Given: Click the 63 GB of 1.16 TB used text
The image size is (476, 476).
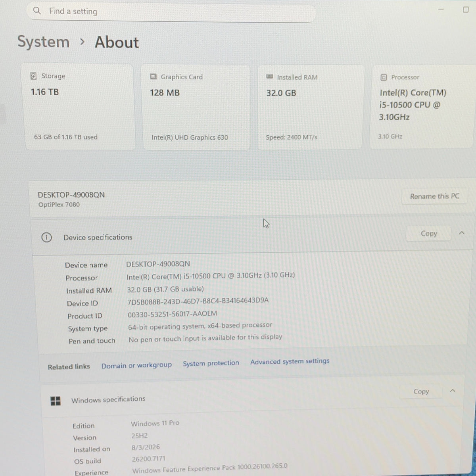Looking at the screenshot, I should [66, 137].
